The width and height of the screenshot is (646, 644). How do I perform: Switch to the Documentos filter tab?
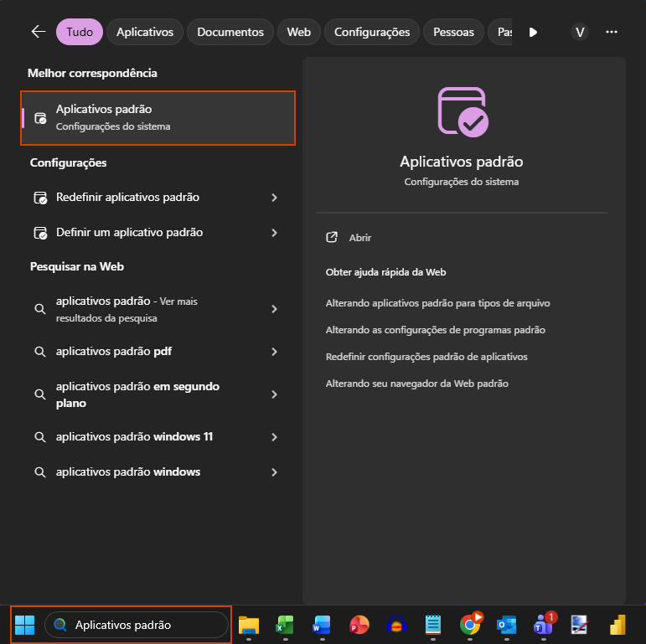[x=230, y=32]
